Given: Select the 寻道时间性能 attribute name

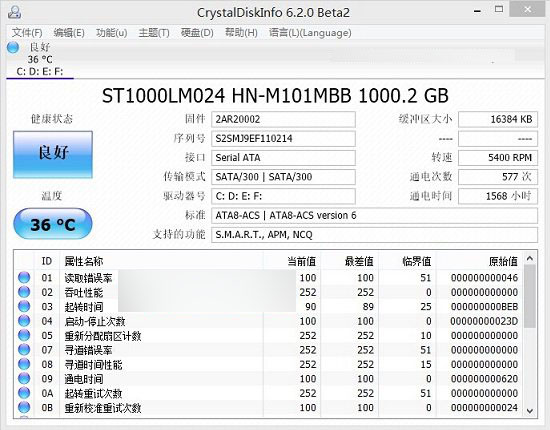Looking at the screenshot, I should (x=93, y=364).
